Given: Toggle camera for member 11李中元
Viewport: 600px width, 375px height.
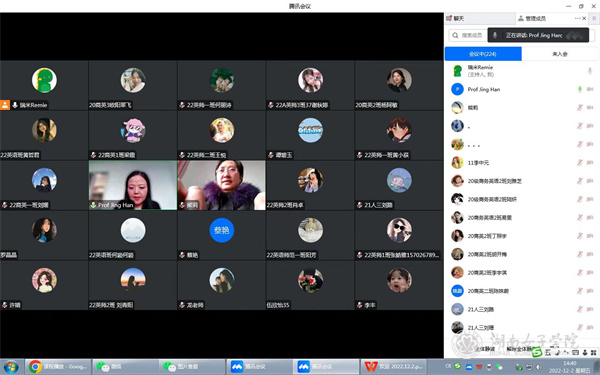Looking at the screenshot, I should click(x=590, y=163).
